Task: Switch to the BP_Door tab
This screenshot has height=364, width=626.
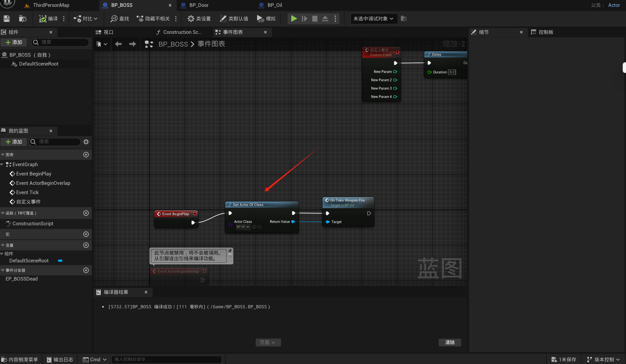Action: point(199,5)
